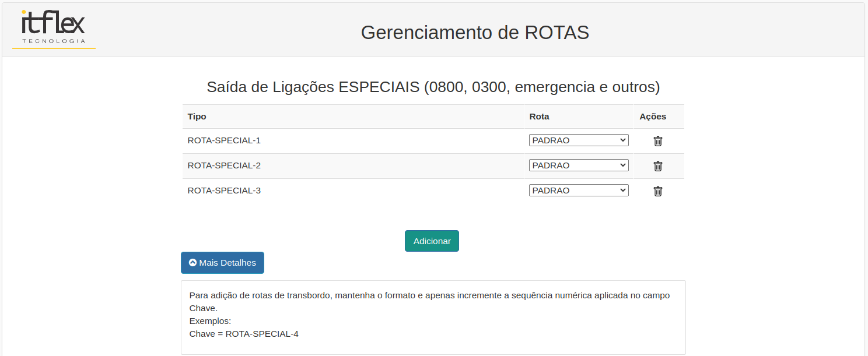
Task: Select the ROTA-SPECIAL-1 row label
Action: (x=224, y=140)
